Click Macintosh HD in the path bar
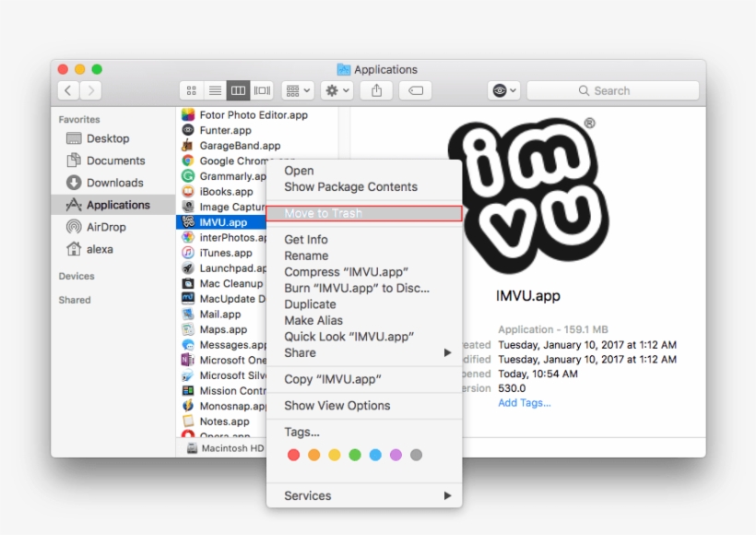Viewport: 756px width, 535px height. point(226,448)
